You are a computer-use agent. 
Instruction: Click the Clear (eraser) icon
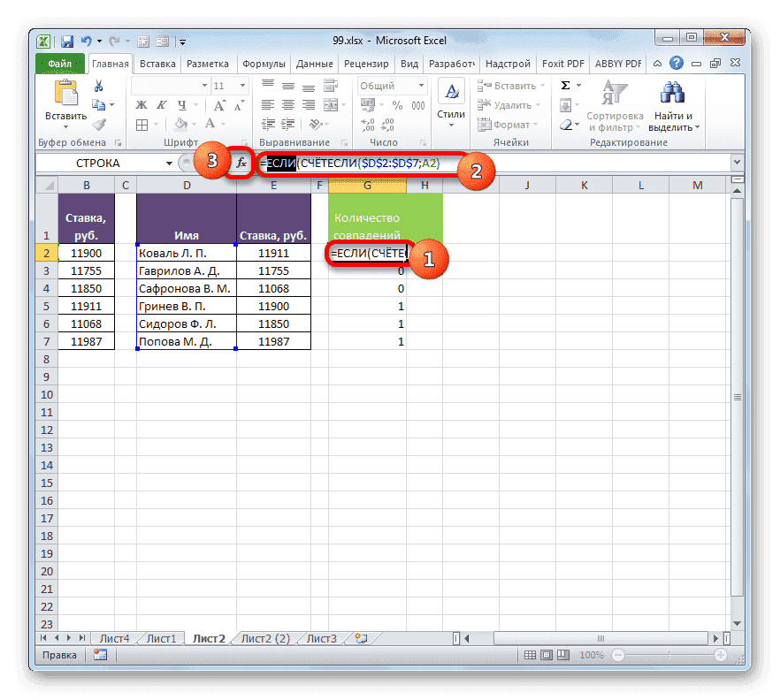[x=567, y=125]
